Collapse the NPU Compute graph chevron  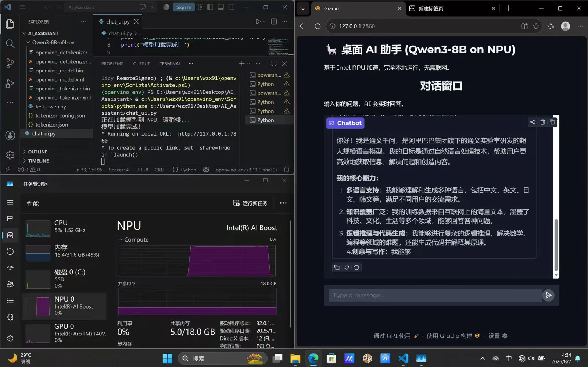(x=121, y=240)
